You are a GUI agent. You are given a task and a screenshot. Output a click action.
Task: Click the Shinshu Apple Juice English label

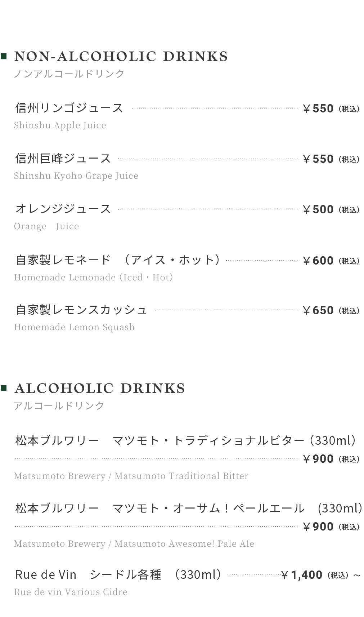(60, 125)
